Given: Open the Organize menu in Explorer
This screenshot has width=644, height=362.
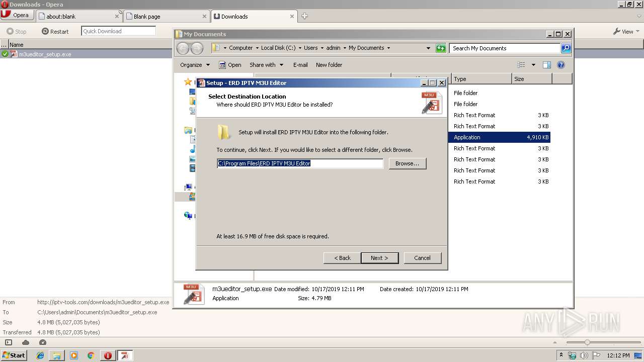Looking at the screenshot, I should (195, 65).
